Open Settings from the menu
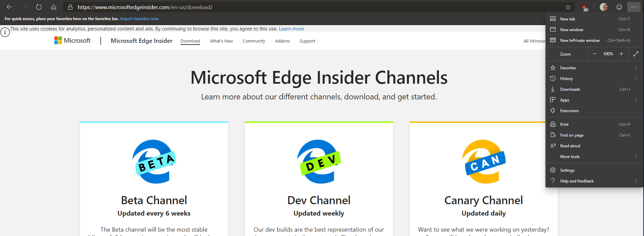The height and width of the screenshot is (236, 644). [x=567, y=170]
